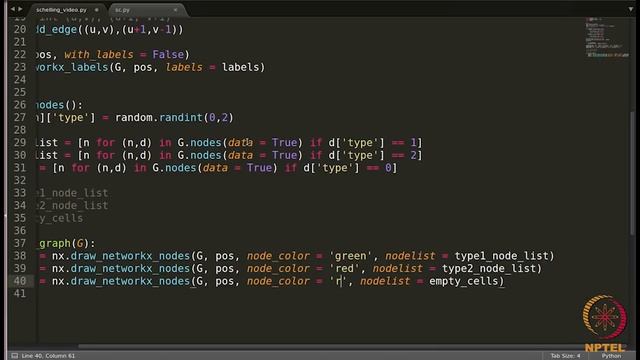This screenshot has width=640, height=360.
Task: Click (u+1,v-1) on line 20
Action: 149,29
